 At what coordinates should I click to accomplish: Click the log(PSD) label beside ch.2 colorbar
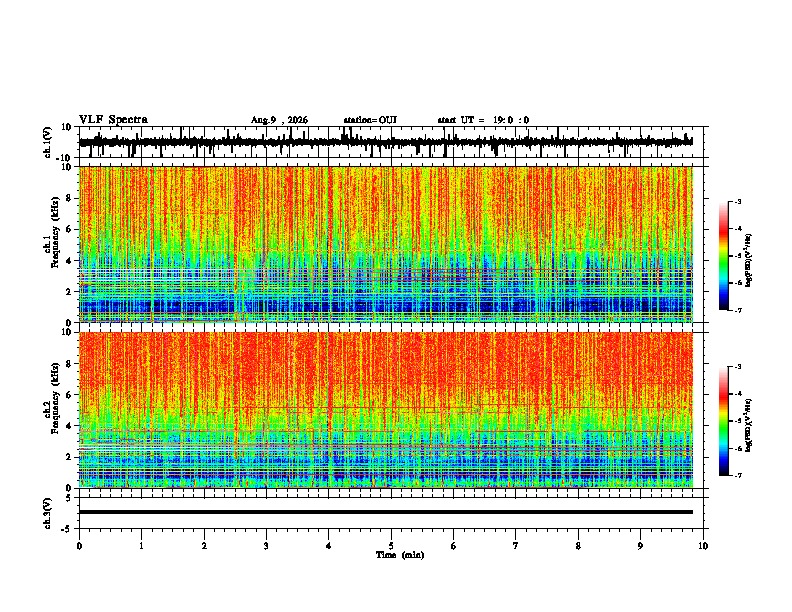749,426
